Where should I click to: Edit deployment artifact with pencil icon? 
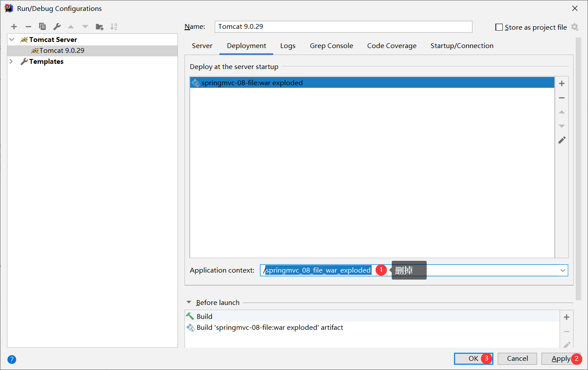click(x=562, y=140)
